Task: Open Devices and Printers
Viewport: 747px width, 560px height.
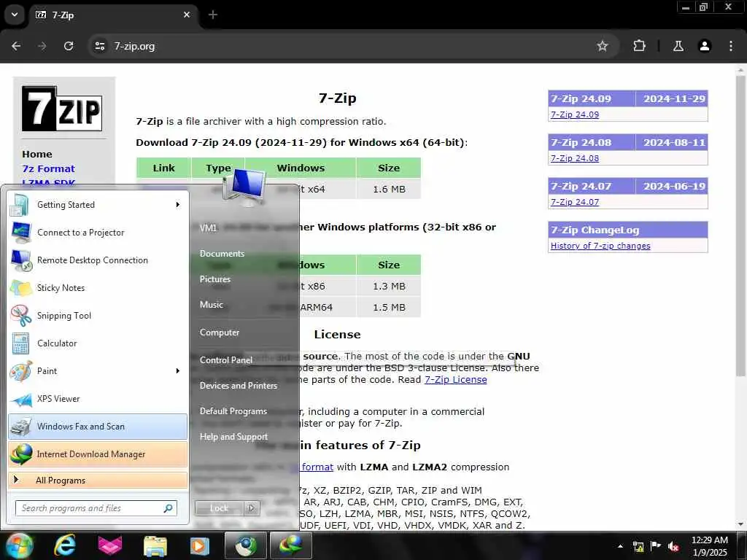Action: [x=239, y=386]
